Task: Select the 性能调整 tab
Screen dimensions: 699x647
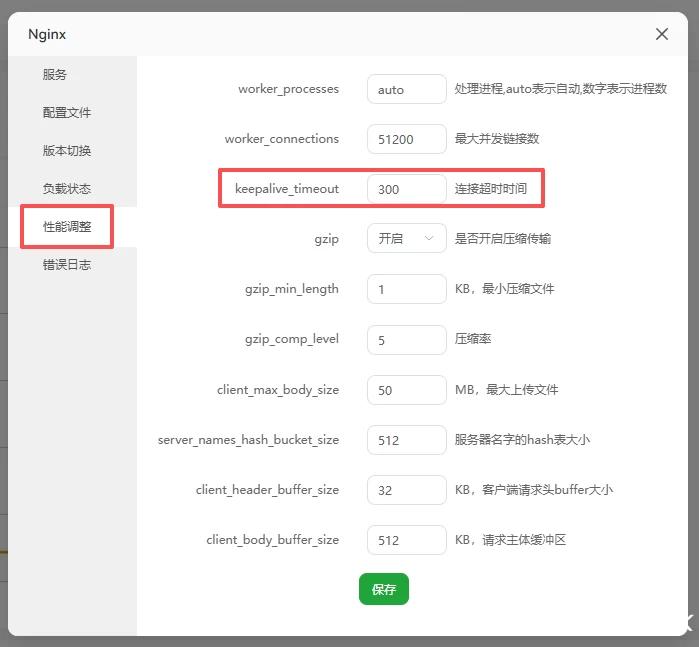Action: [x=67, y=227]
